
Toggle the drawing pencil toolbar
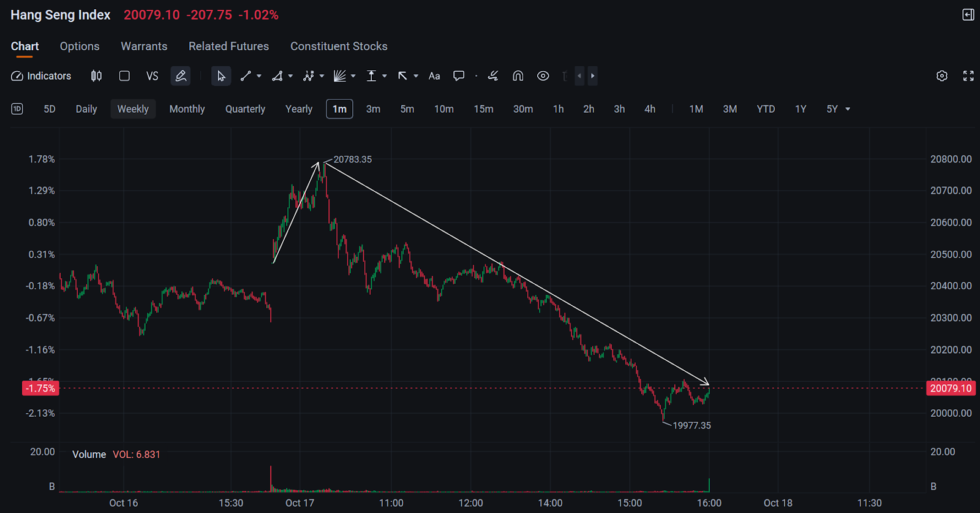(x=181, y=76)
